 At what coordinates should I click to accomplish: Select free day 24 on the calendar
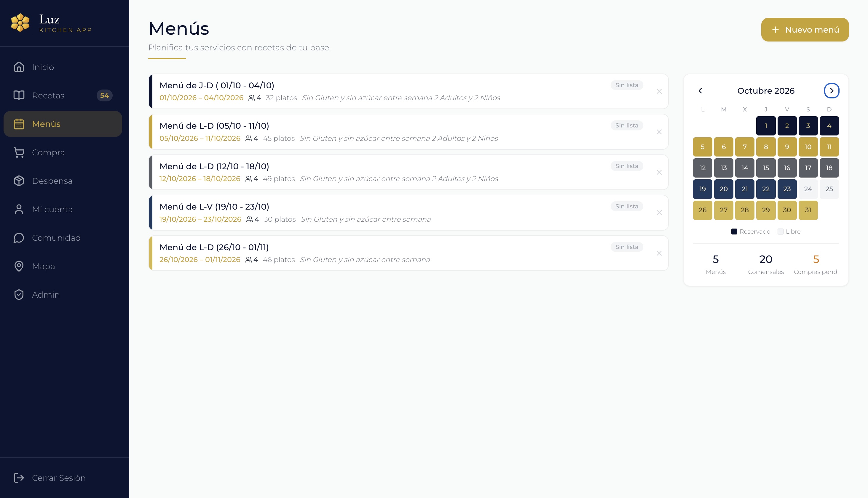(x=808, y=189)
